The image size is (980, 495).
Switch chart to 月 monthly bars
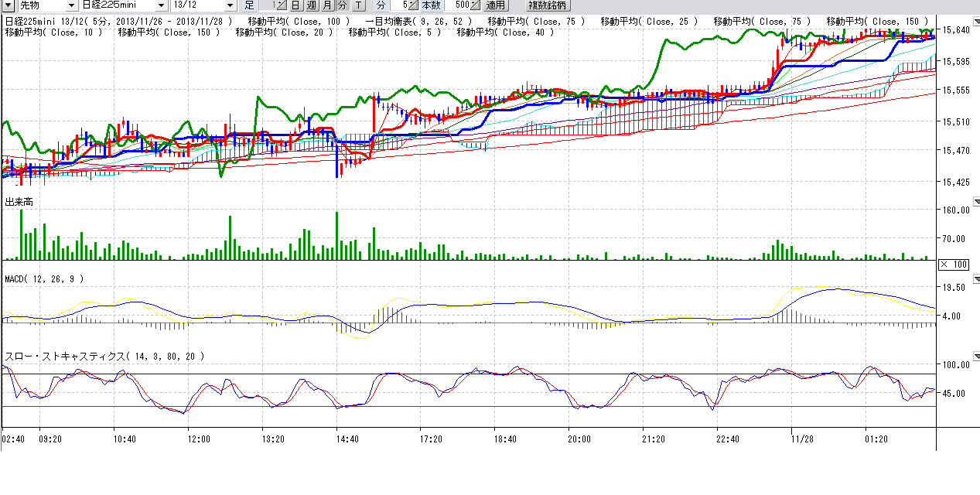point(326,5)
